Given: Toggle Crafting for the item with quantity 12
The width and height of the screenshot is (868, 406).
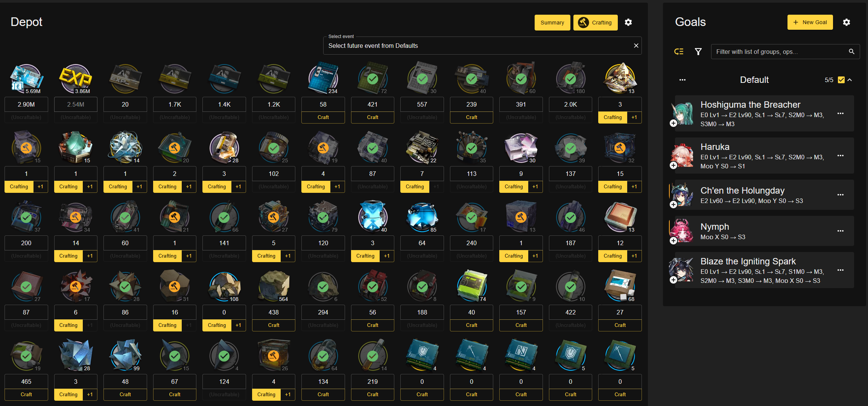Looking at the screenshot, I should pyautogui.click(x=613, y=256).
